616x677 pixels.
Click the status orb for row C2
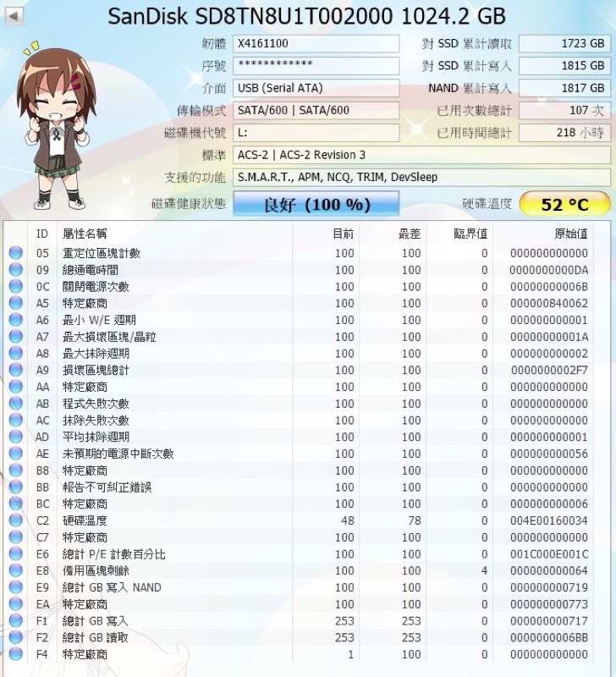click(15, 520)
